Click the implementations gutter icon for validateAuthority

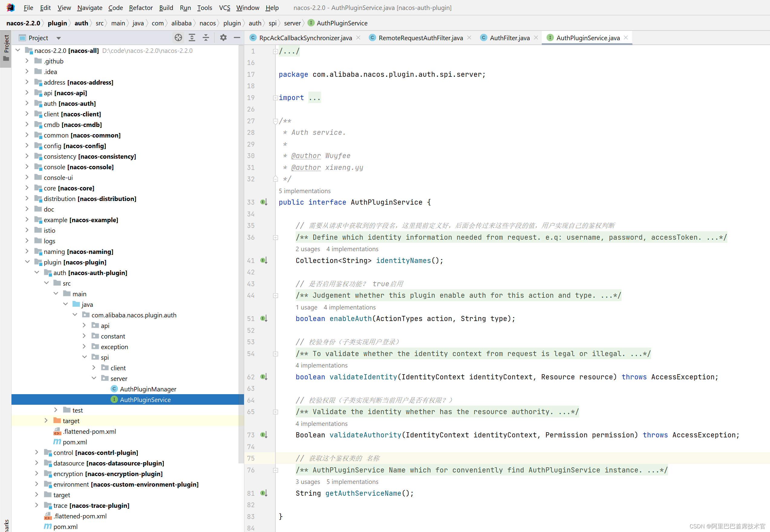point(264,435)
